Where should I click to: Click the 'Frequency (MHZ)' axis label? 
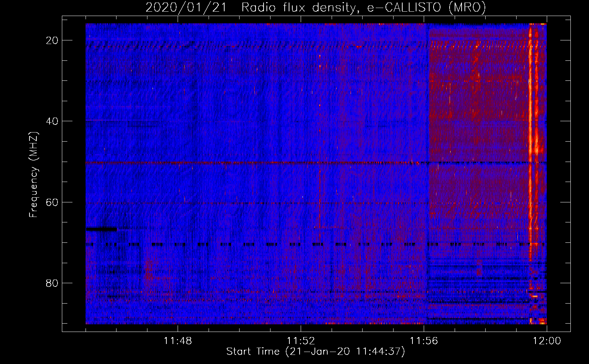point(33,175)
